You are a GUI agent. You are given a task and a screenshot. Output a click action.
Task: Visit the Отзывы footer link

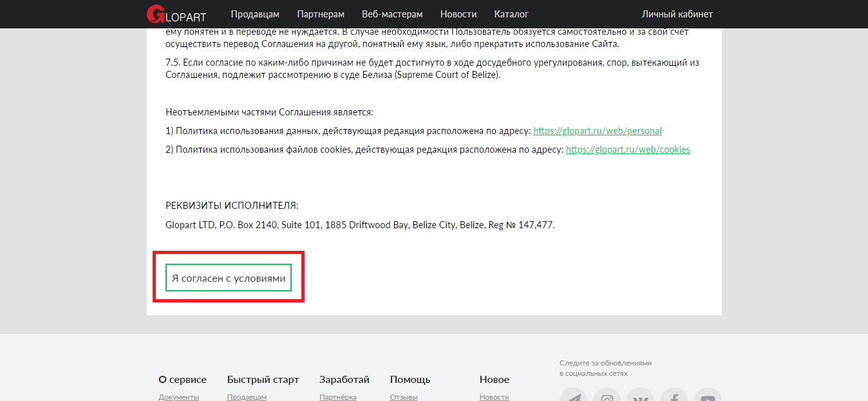click(404, 397)
